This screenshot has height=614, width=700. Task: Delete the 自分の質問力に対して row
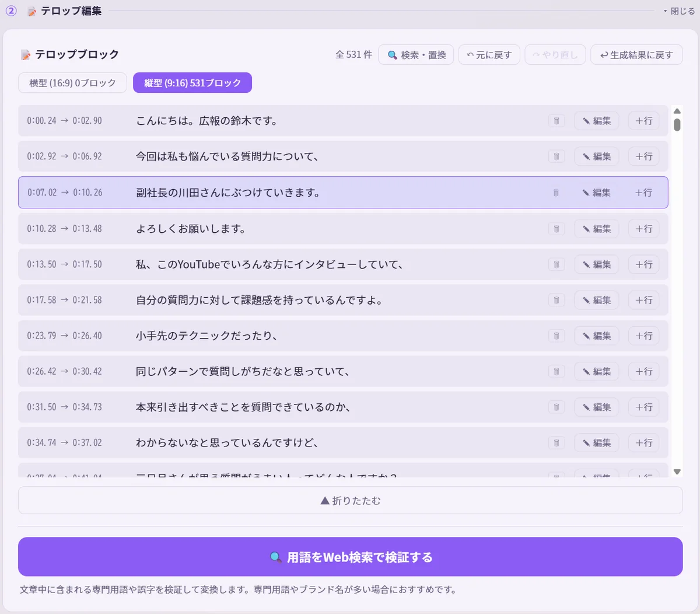click(556, 300)
